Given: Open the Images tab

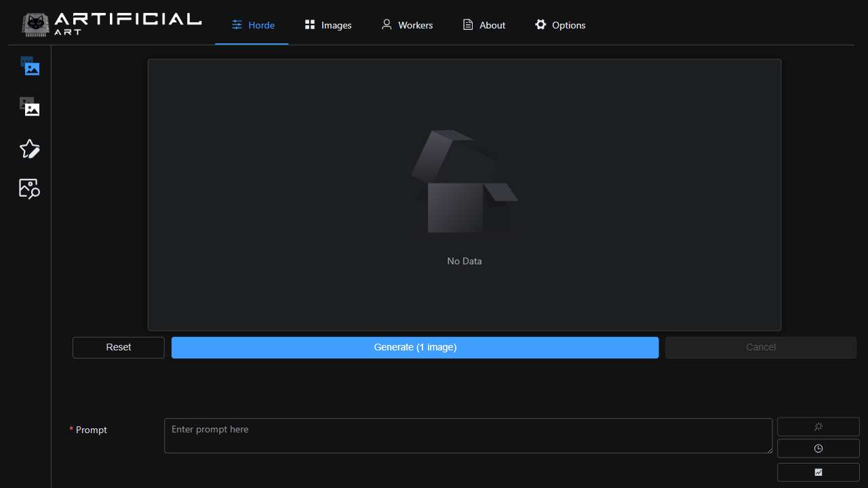Looking at the screenshot, I should click(328, 25).
